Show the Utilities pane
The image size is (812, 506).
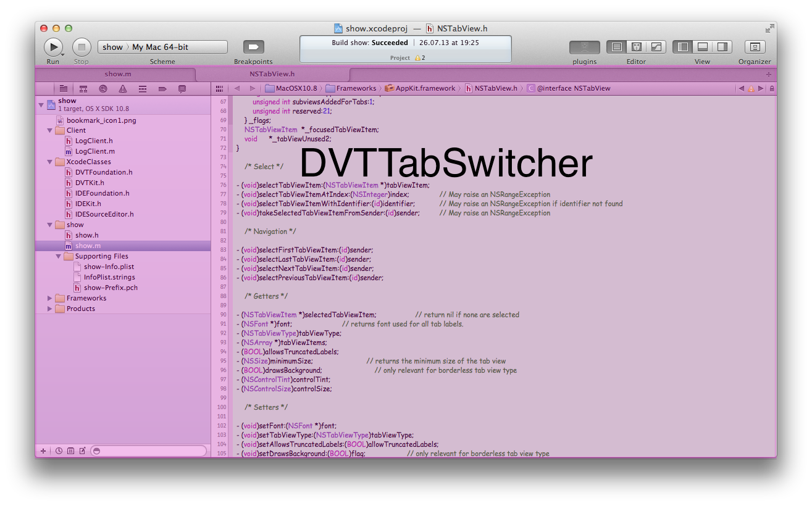(722, 47)
